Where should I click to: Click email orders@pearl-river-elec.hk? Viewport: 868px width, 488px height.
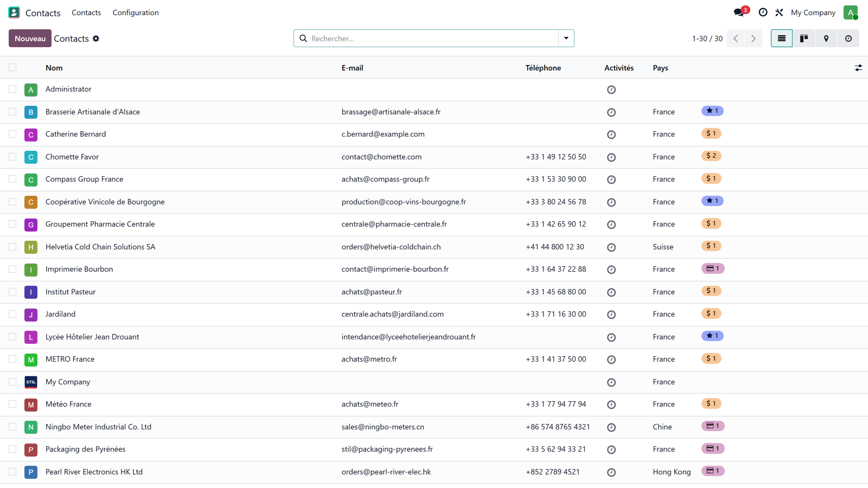click(x=386, y=472)
